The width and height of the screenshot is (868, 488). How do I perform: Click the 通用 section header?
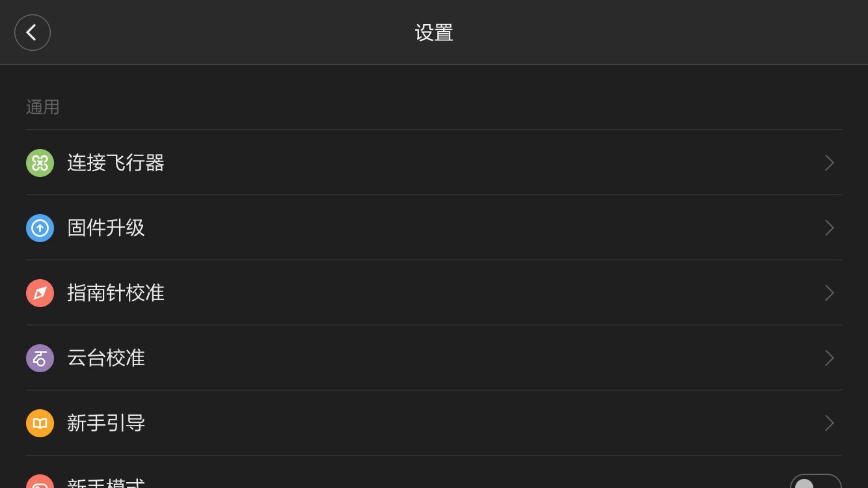point(43,107)
